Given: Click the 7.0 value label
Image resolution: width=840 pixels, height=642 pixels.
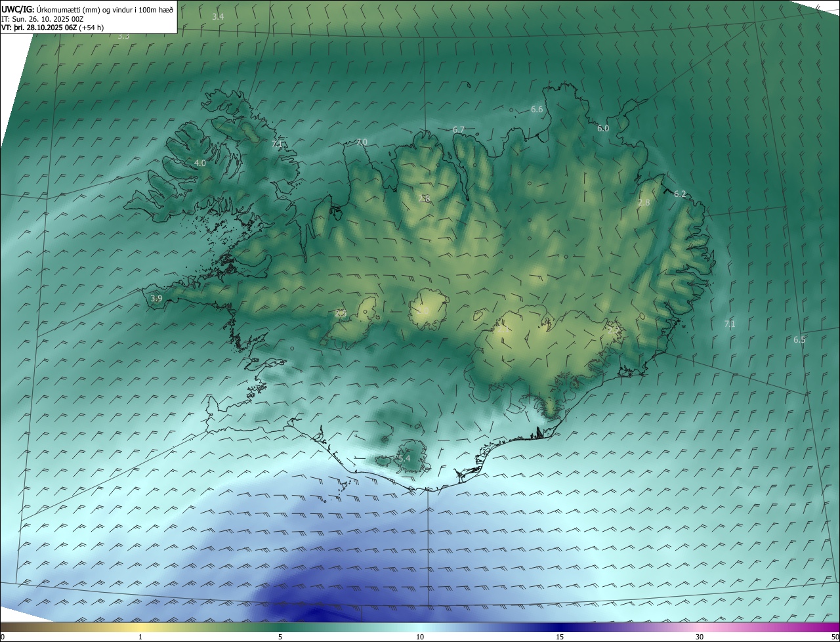Looking at the screenshot, I should click(x=362, y=142).
